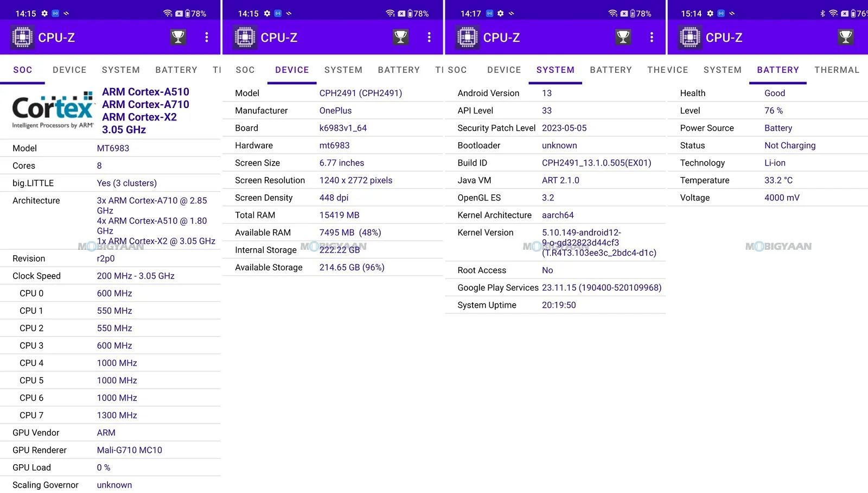Tap the CPU 0 frequency 600 MHz

pos(114,293)
